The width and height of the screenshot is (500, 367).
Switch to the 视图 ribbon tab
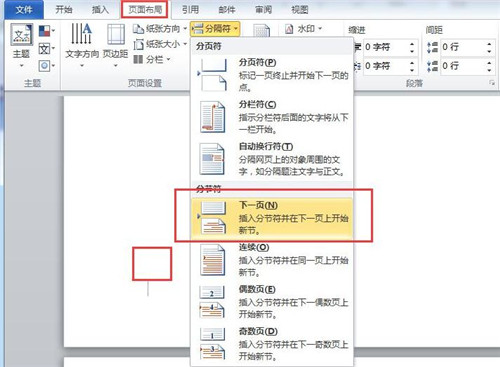pos(300,10)
